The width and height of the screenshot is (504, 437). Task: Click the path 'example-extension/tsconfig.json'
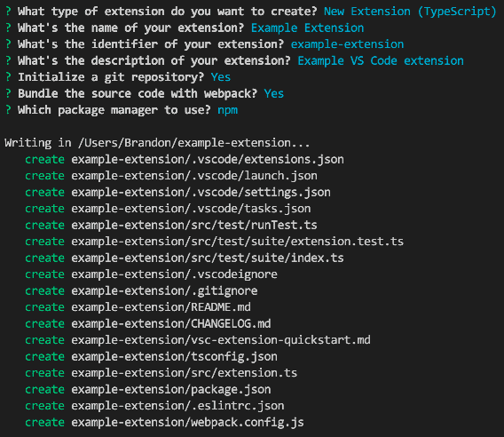pyautogui.click(x=174, y=356)
